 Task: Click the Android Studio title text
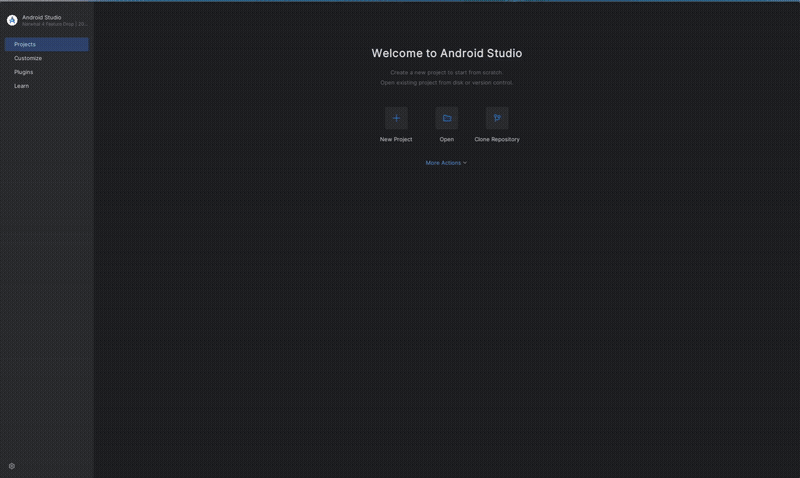click(x=41, y=17)
